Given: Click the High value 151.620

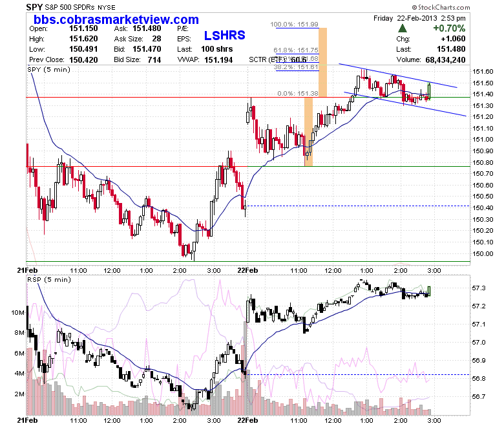Looking at the screenshot, I should [x=83, y=39].
